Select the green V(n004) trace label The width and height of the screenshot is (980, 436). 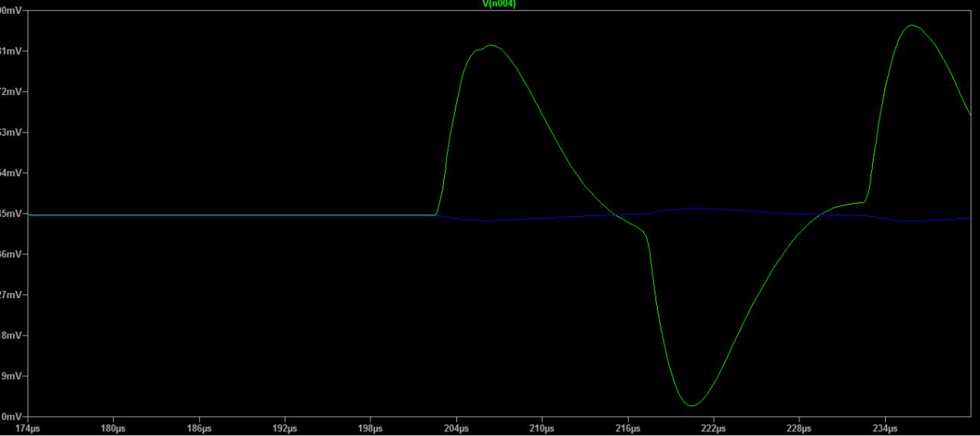(498, 4)
